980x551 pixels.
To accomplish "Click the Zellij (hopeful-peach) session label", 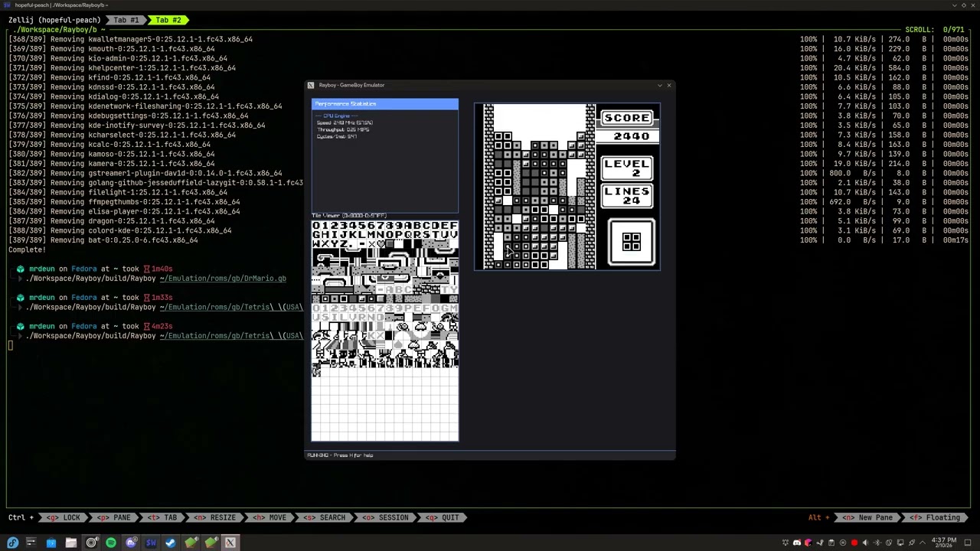I will 54,19.
